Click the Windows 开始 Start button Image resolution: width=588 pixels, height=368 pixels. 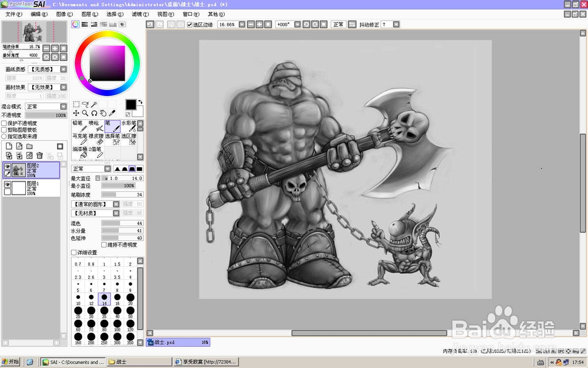click(x=11, y=362)
